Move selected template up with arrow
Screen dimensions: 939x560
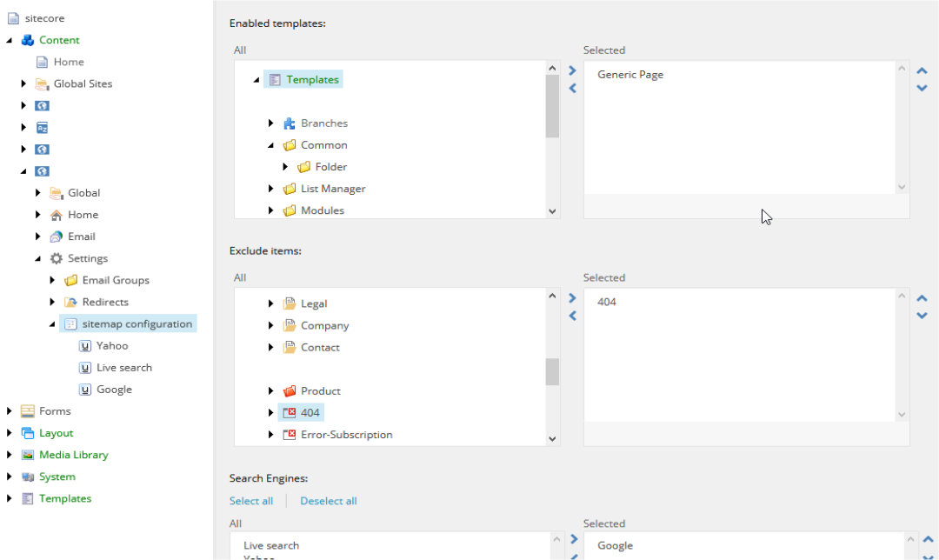pyautogui.click(x=922, y=70)
